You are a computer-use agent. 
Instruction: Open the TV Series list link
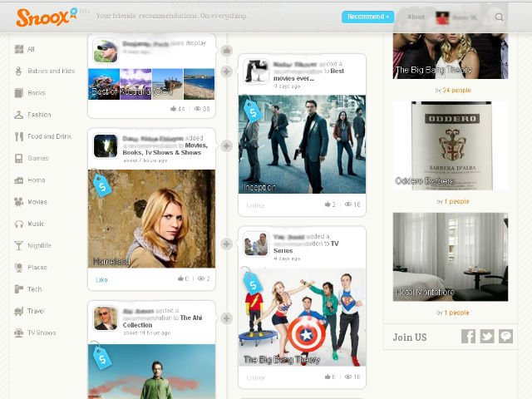point(306,247)
